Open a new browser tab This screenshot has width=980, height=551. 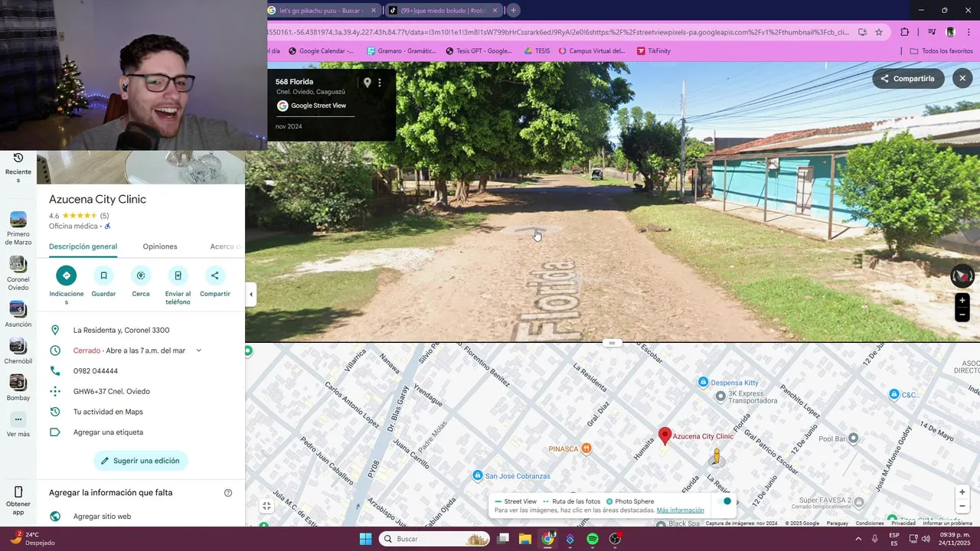pyautogui.click(x=514, y=11)
